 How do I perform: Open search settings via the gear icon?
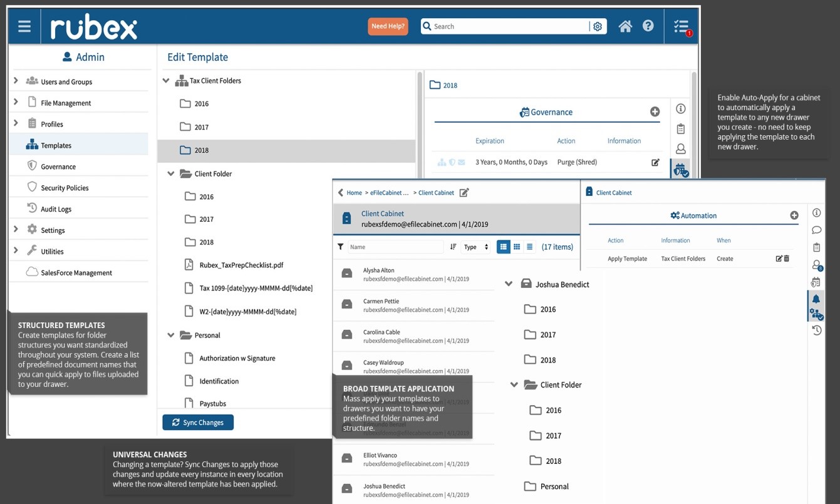(x=597, y=26)
